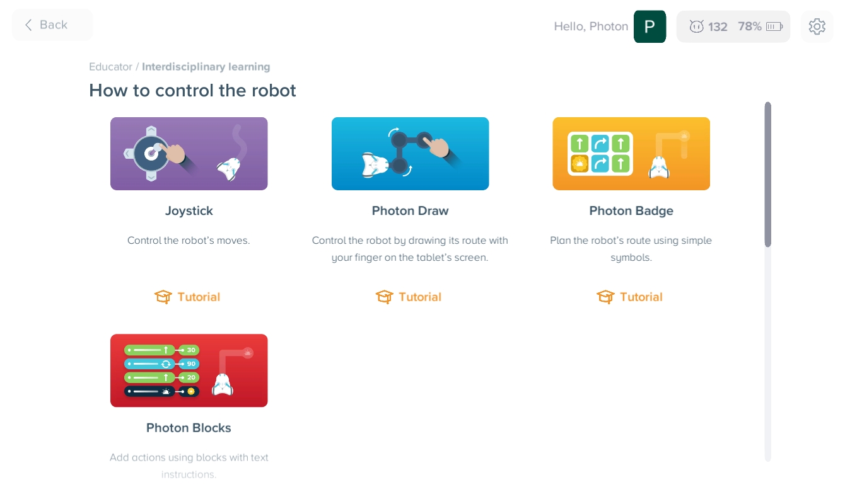Click the 132 points value
845x504 pixels.
[x=718, y=26]
